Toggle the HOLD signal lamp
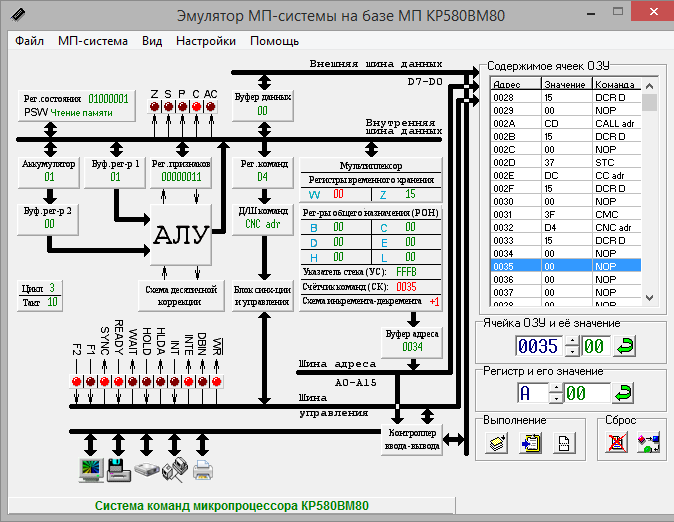The width and height of the screenshot is (674, 522). pos(147,381)
